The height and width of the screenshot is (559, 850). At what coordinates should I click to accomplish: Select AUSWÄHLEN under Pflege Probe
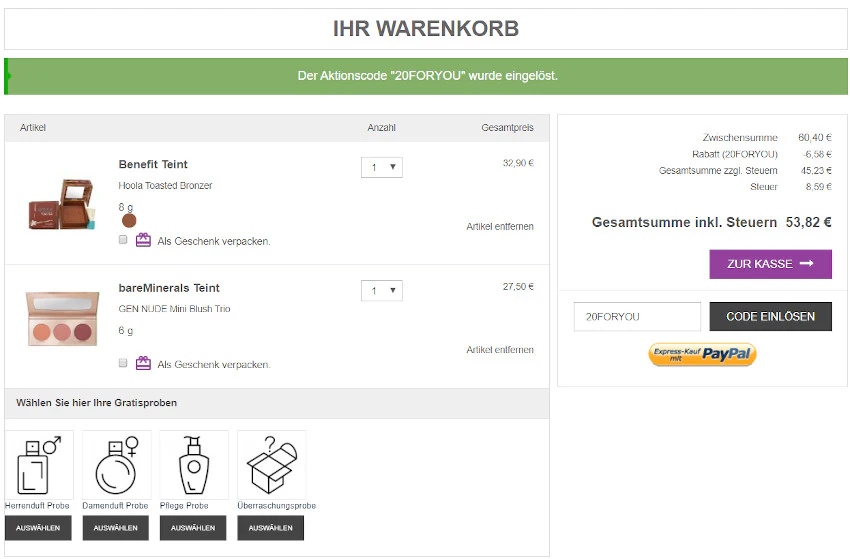pyautogui.click(x=193, y=528)
